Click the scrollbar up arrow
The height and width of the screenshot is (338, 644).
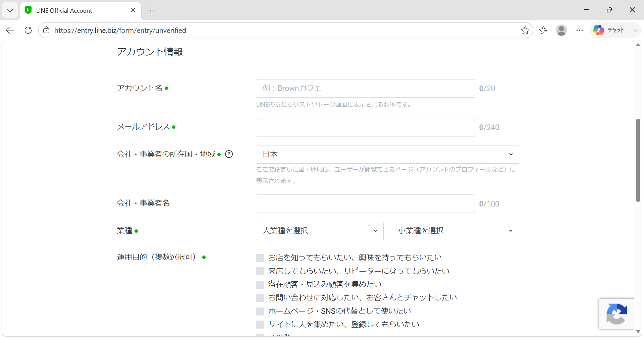pyautogui.click(x=638, y=45)
